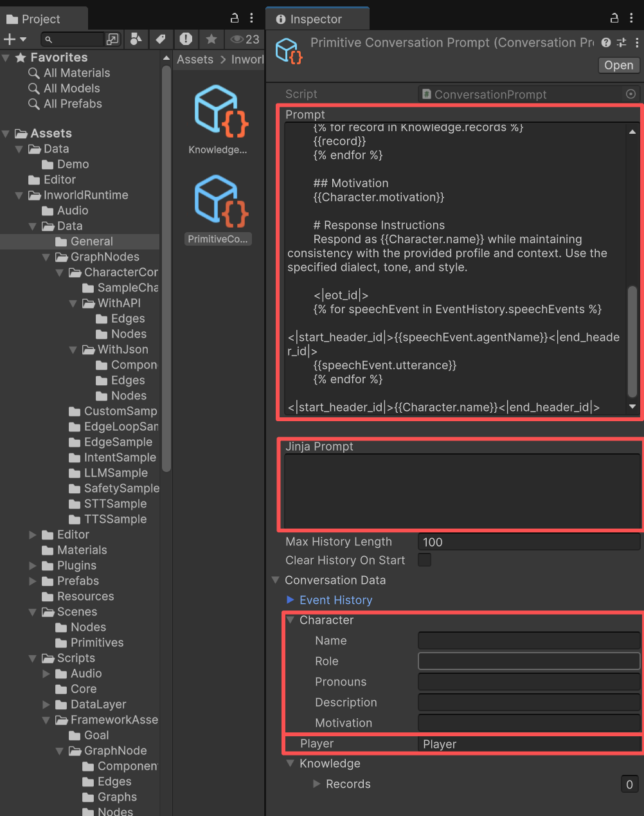Click the search by log type icon
Image resolution: width=644 pixels, height=816 pixels.
186,39
